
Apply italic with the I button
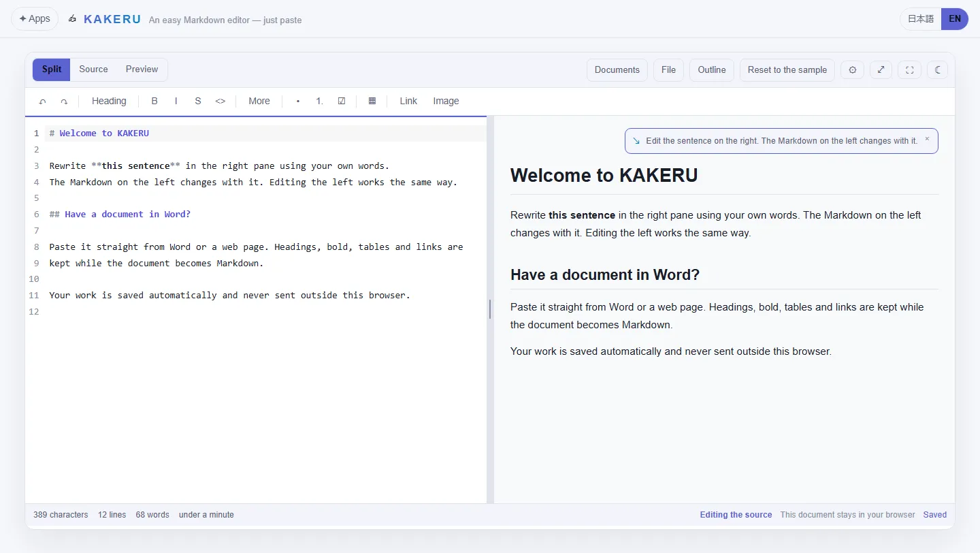176,101
